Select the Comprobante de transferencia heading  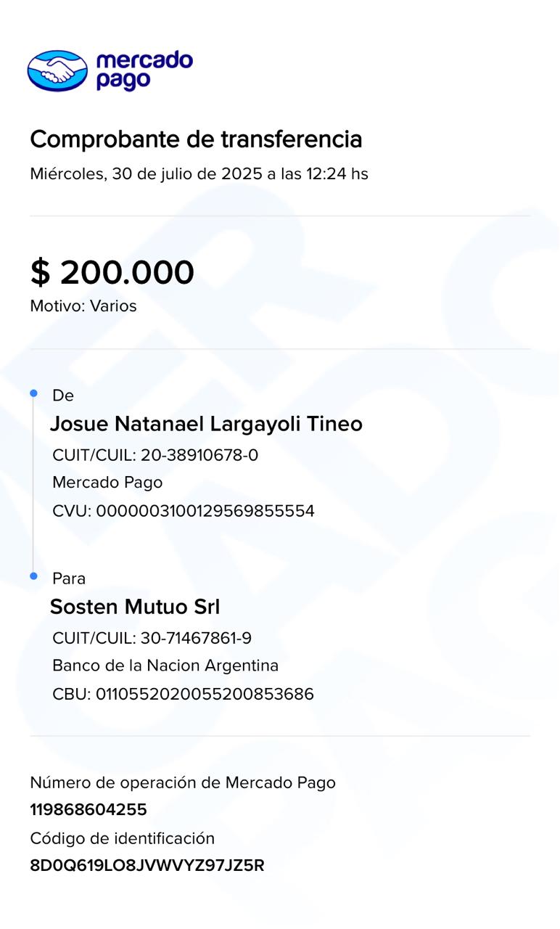click(x=196, y=139)
